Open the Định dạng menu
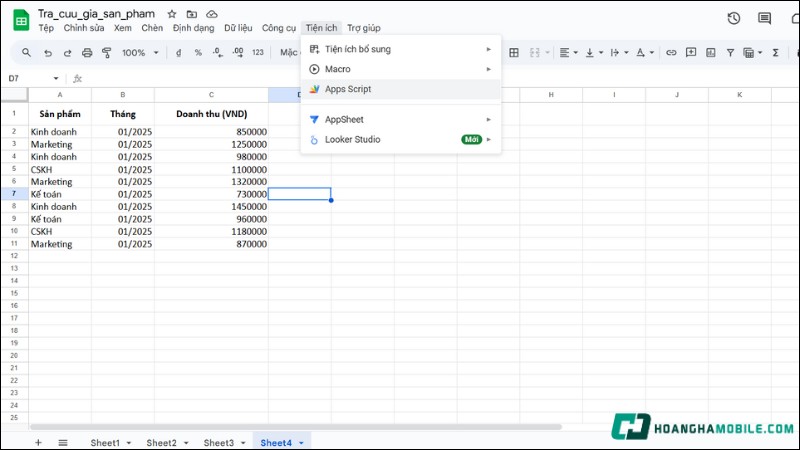The height and width of the screenshot is (450, 800). [x=193, y=28]
